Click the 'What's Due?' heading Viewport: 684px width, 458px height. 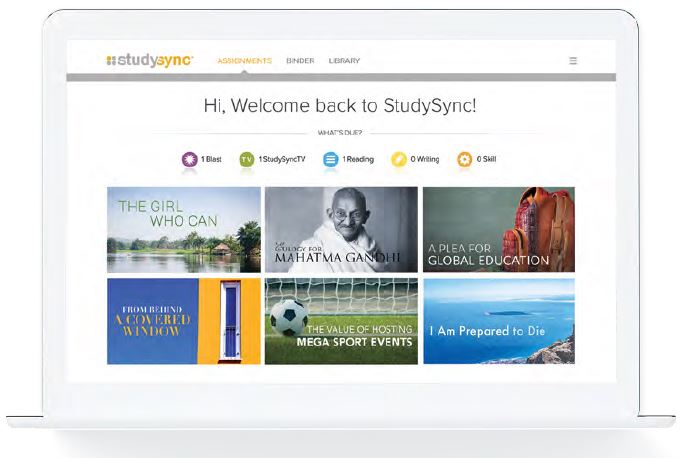340,133
